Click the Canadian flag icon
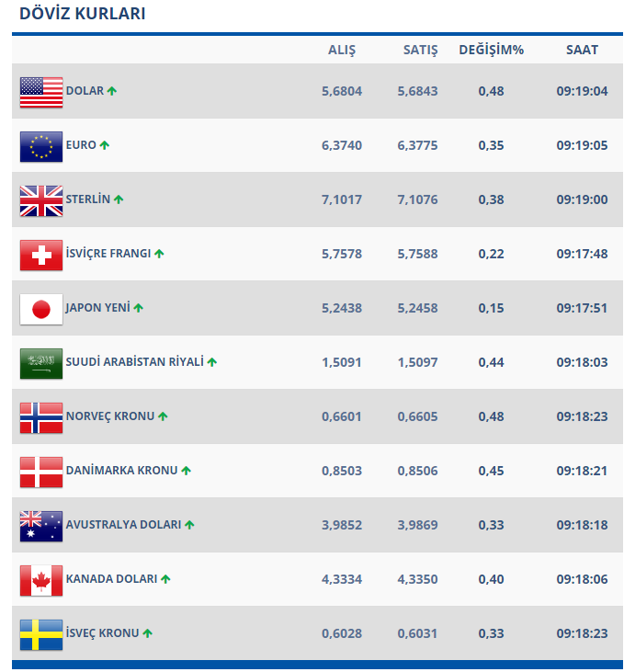Screen dimensions: 624x672 (x=41, y=580)
